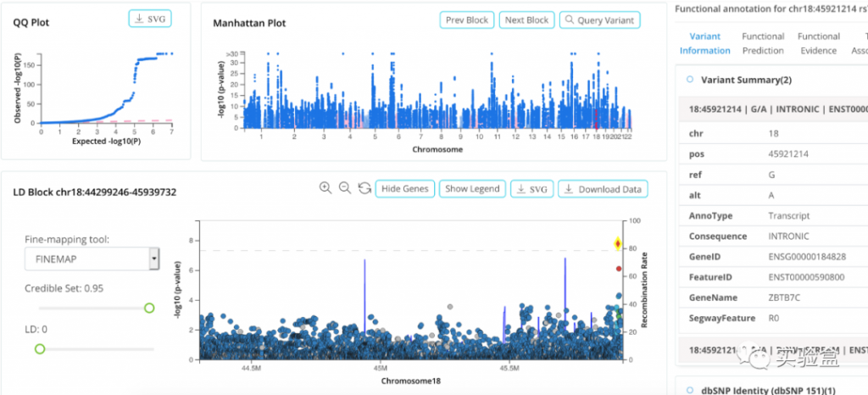
Task: Switch to Functional Evidence tab
Action: [x=819, y=43]
